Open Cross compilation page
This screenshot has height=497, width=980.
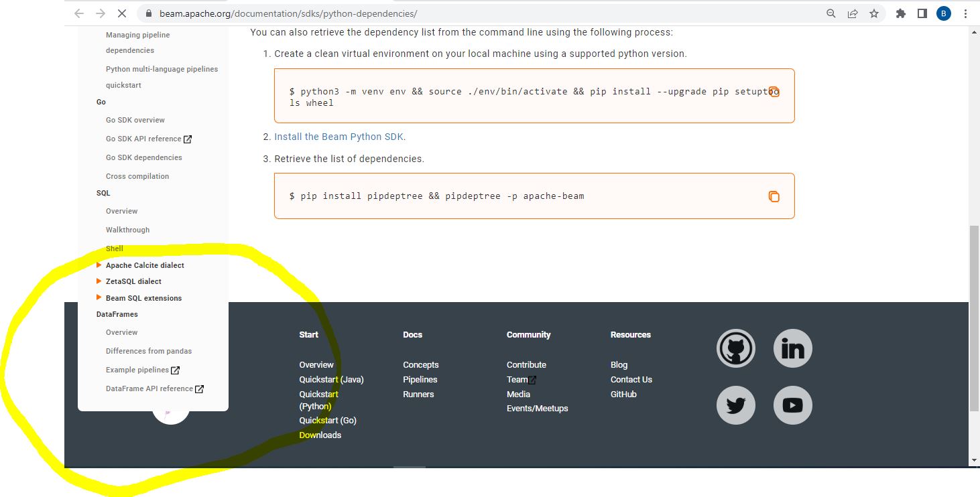(x=137, y=176)
